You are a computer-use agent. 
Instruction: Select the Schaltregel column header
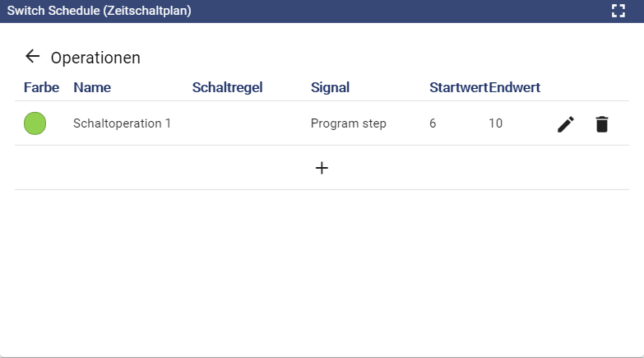click(227, 87)
